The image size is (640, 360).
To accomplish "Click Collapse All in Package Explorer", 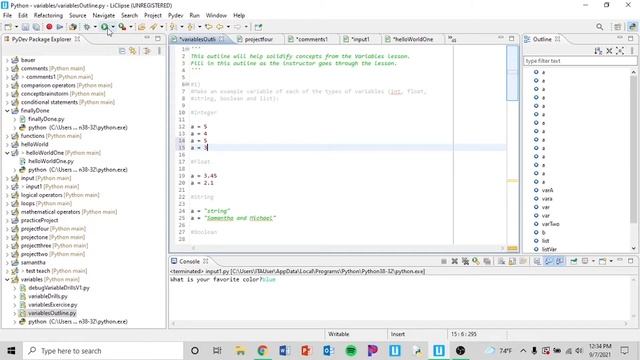I will 122,51.
